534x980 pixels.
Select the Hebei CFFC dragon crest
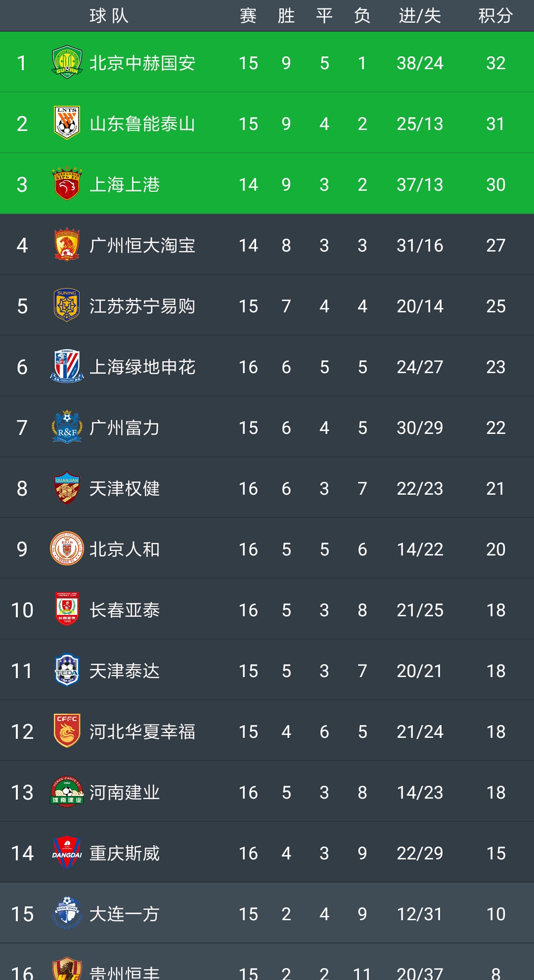coord(67,731)
